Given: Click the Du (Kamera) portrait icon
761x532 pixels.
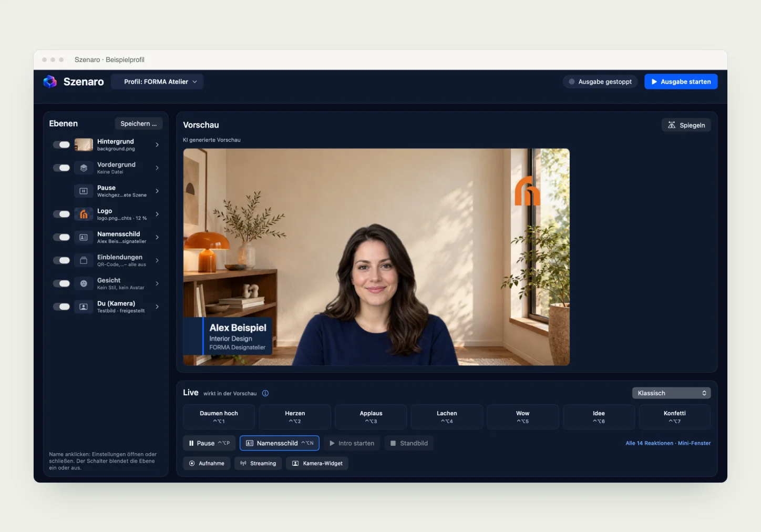Looking at the screenshot, I should (x=84, y=306).
